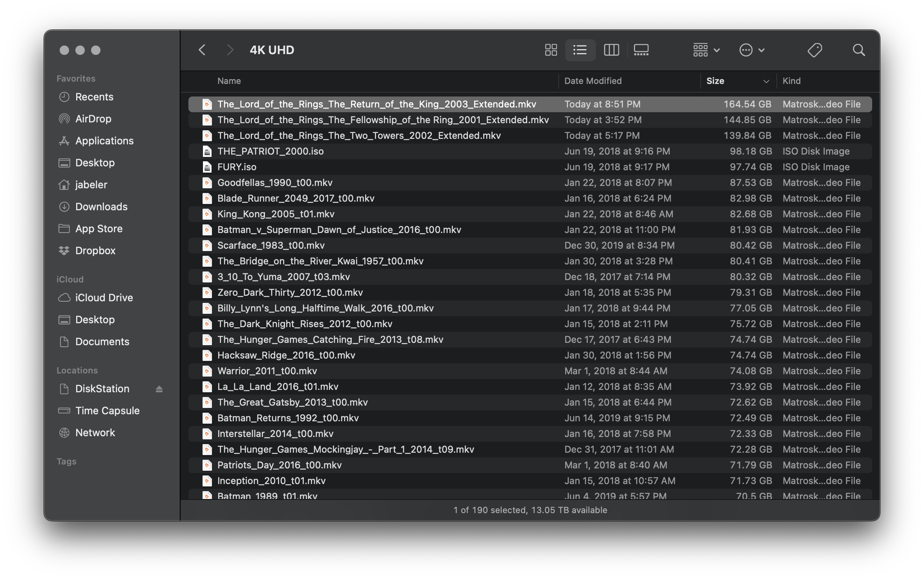The width and height of the screenshot is (924, 579).
Task: Click the Kind column header
Action: pos(791,81)
